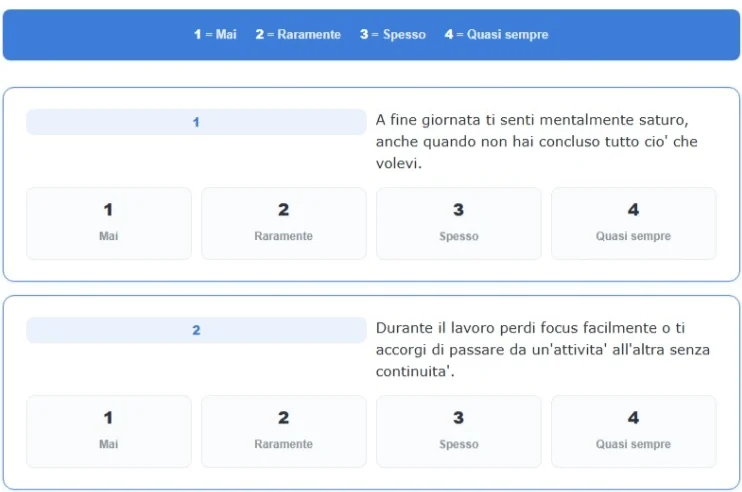
Task: Click the '1 = Mai' legend text
Action: (215, 35)
